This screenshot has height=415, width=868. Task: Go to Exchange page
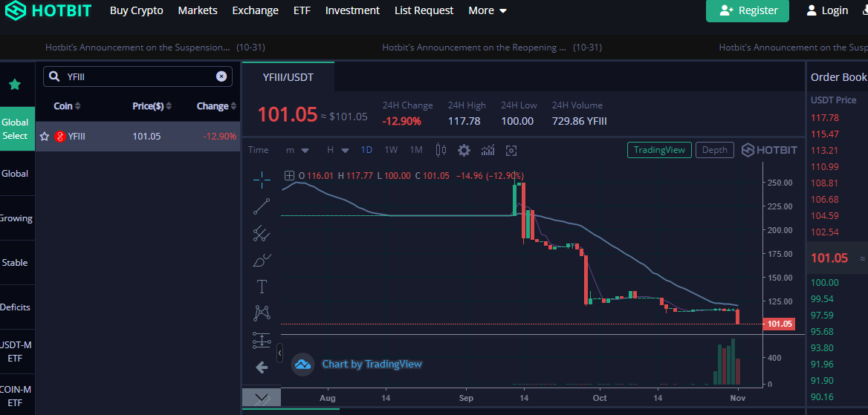255,10
